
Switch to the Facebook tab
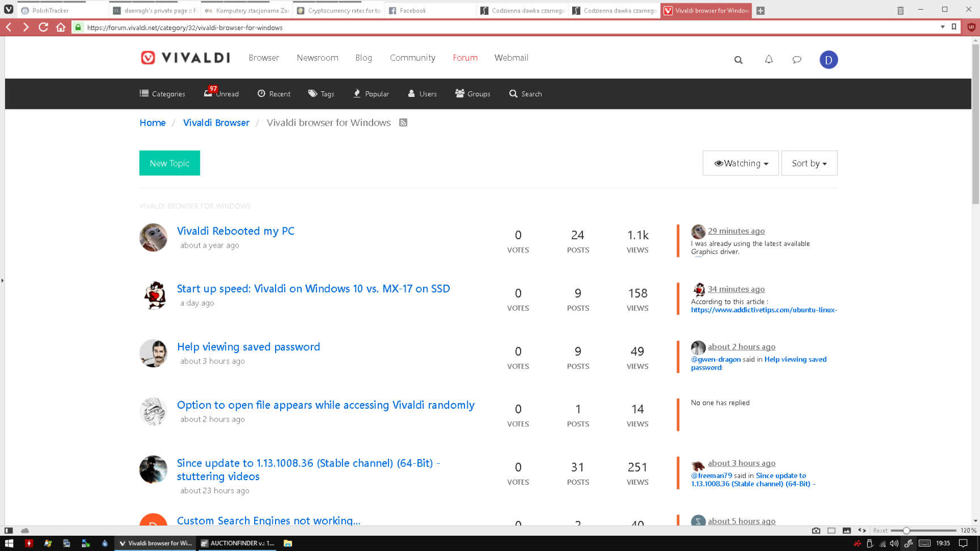tap(430, 10)
